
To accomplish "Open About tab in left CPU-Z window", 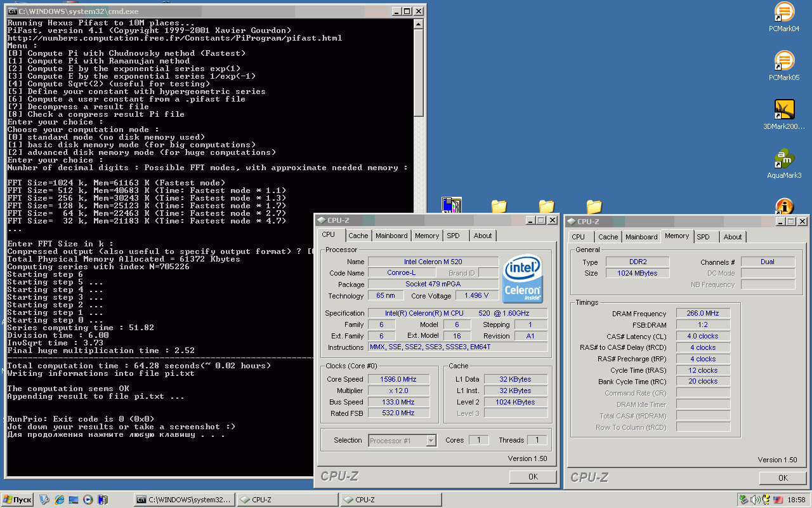I will coord(483,236).
